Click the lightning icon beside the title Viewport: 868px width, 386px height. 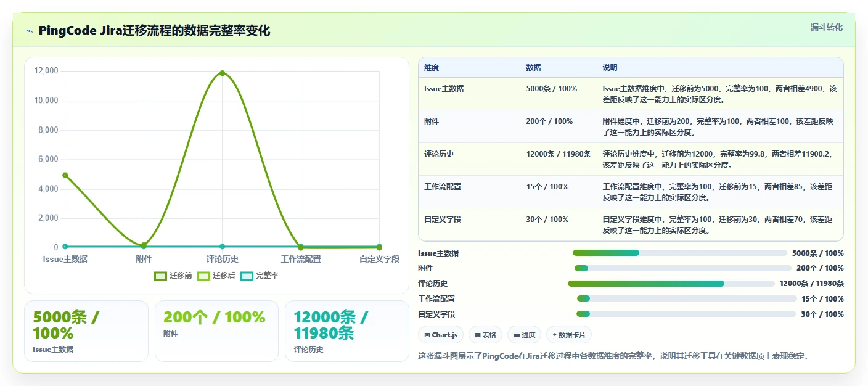[x=29, y=31]
